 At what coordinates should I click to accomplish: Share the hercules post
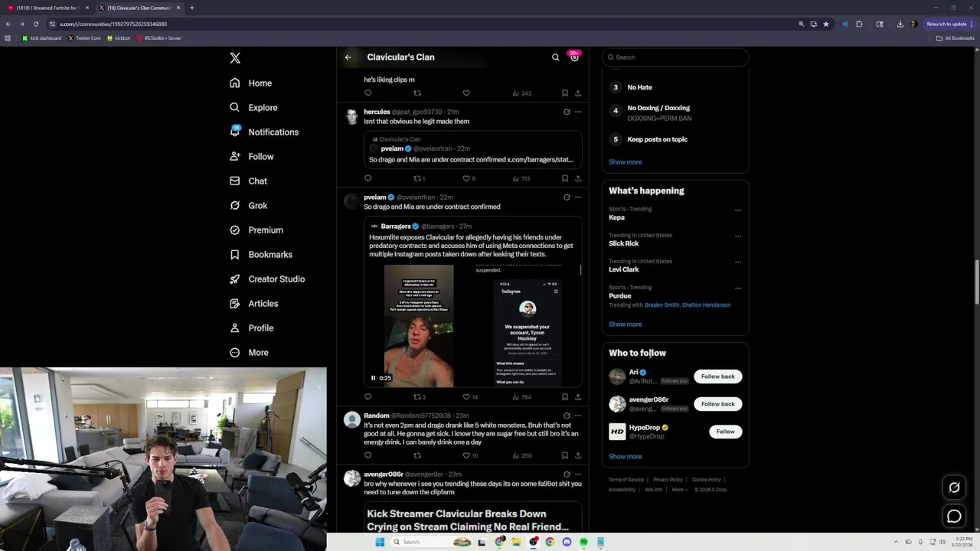pos(578,178)
